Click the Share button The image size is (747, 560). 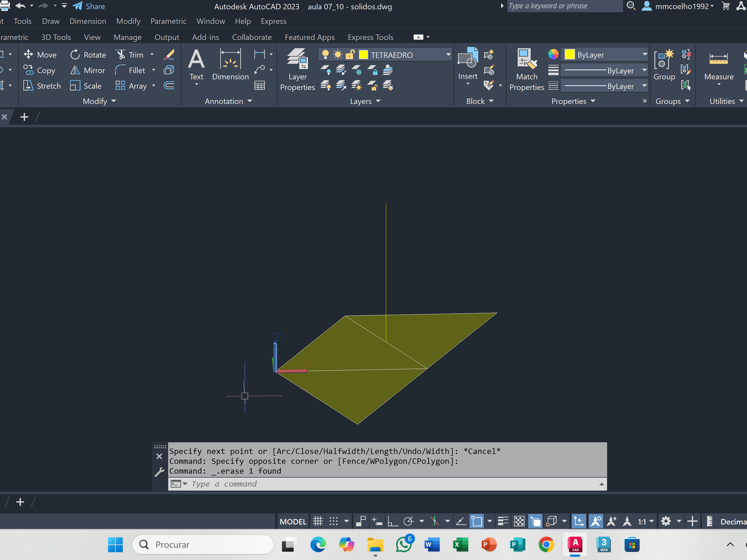click(89, 6)
